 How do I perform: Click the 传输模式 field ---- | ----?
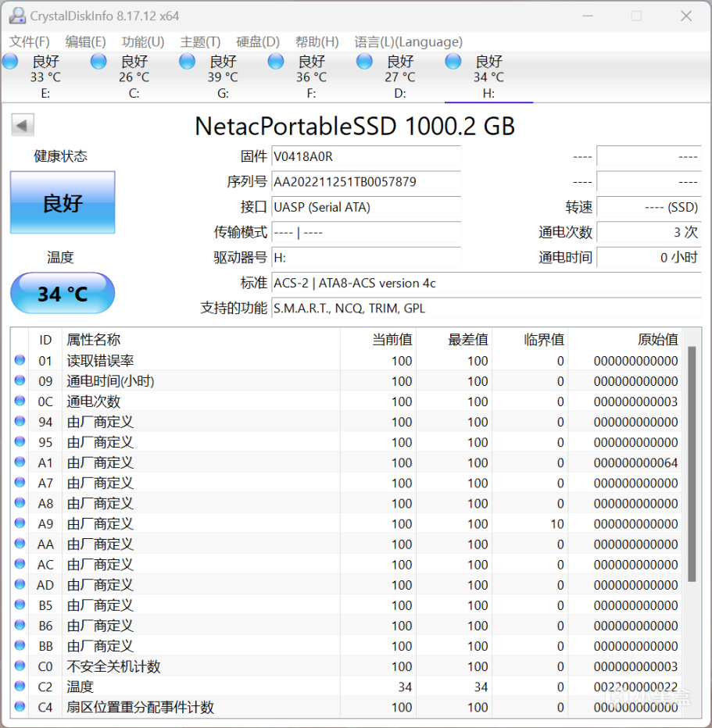(366, 232)
